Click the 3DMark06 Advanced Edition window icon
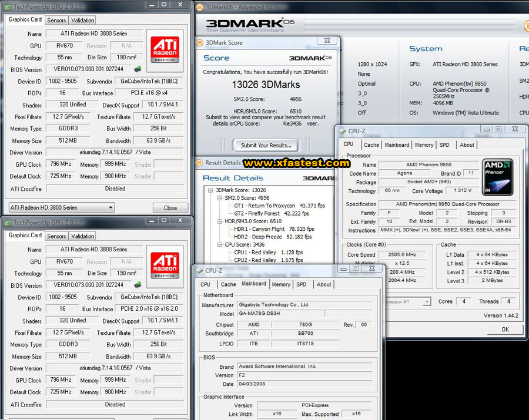529x420 pixels. click(x=200, y=7)
